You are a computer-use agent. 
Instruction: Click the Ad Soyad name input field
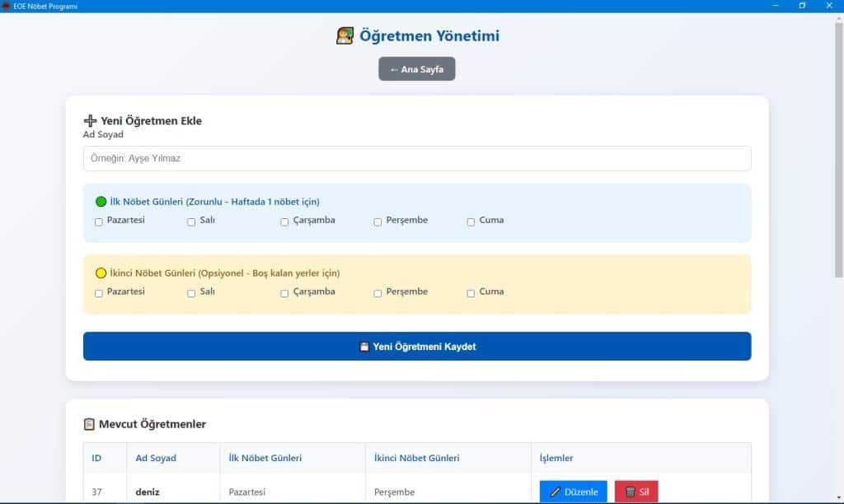416,158
